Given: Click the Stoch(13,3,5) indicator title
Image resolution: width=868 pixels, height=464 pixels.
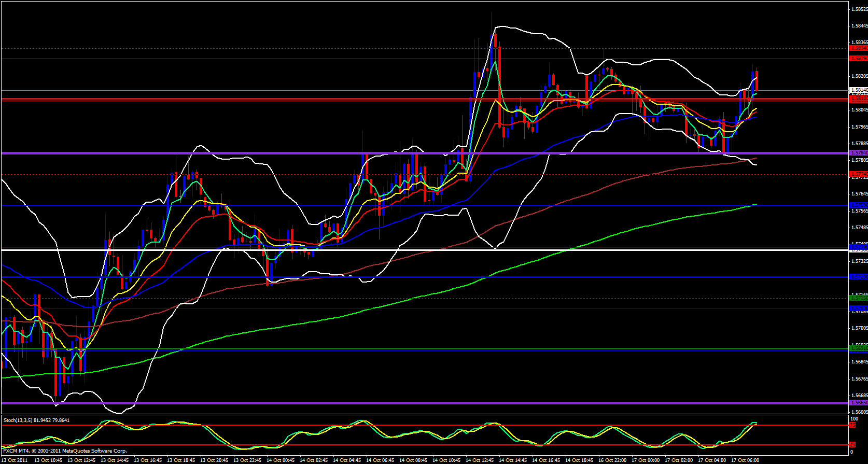Looking at the screenshot, I should pos(36,420).
